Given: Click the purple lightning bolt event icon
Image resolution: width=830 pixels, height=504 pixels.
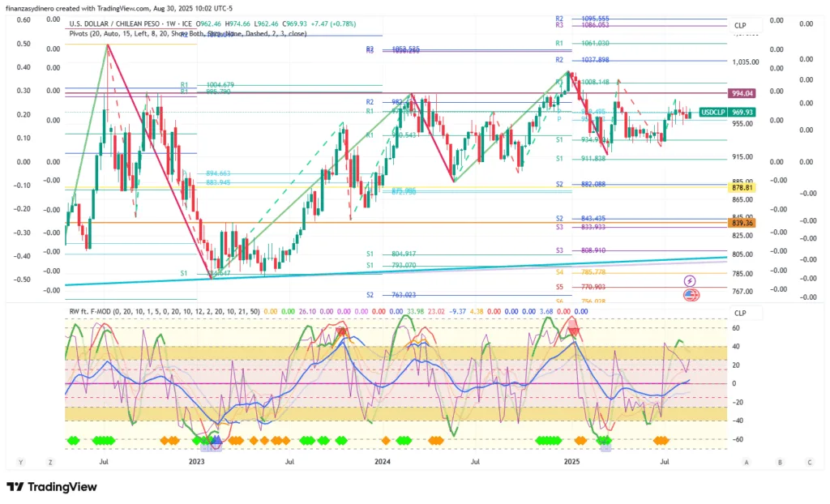Looking at the screenshot, I should pyautogui.click(x=690, y=280).
